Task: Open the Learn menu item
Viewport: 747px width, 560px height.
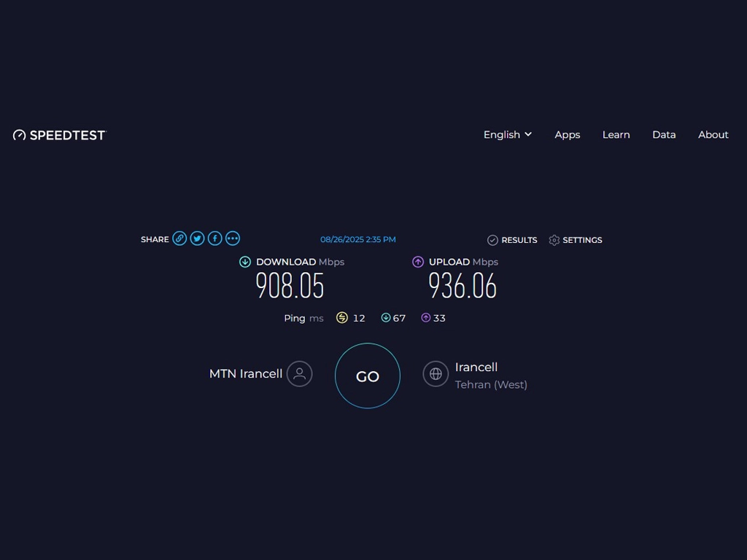Action: pos(616,135)
